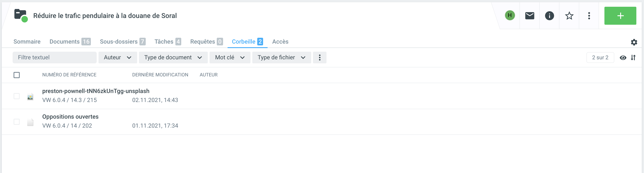Tick the select-all header checkbox
The width and height of the screenshot is (644, 173).
coord(16,75)
